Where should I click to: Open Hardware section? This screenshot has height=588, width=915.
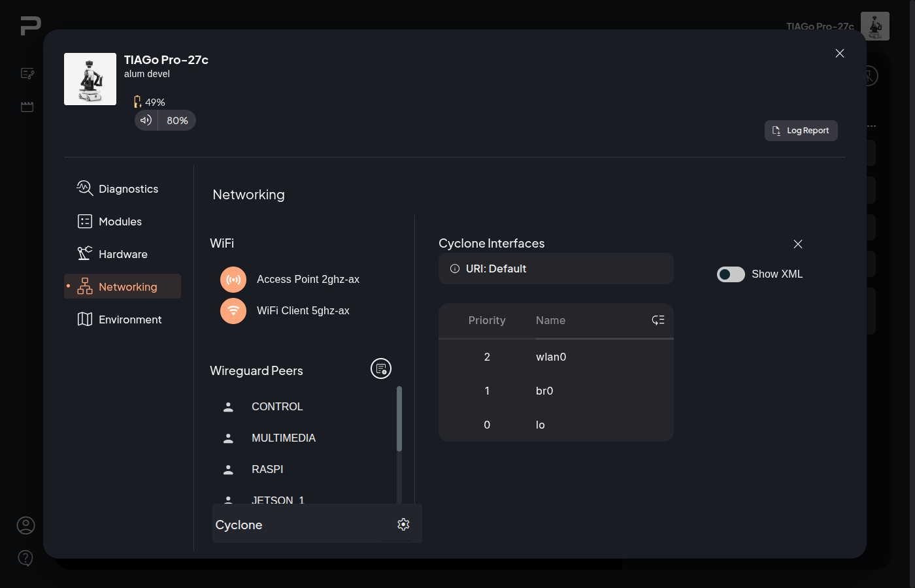click(122, 254)
